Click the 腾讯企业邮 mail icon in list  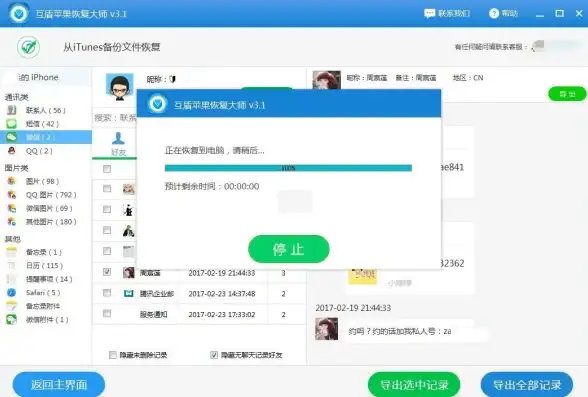tap(129, 293)
